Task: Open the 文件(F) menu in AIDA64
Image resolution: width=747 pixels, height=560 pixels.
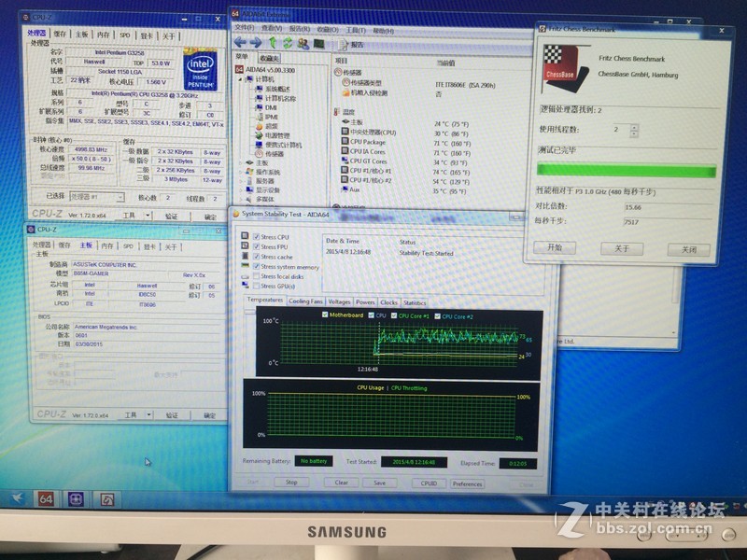Action: point(245,28)
